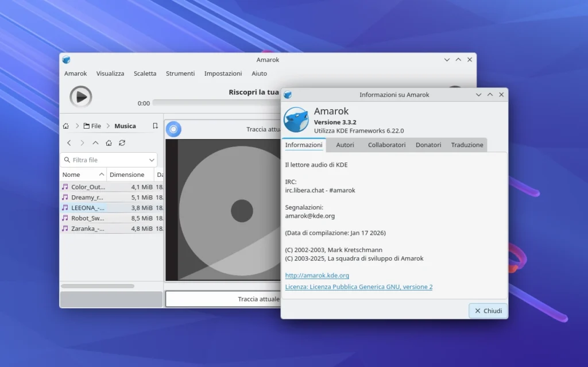Follow the amarok.kde.org link
Viewport: 588px width, 367px height.
(x=317, y=275)
